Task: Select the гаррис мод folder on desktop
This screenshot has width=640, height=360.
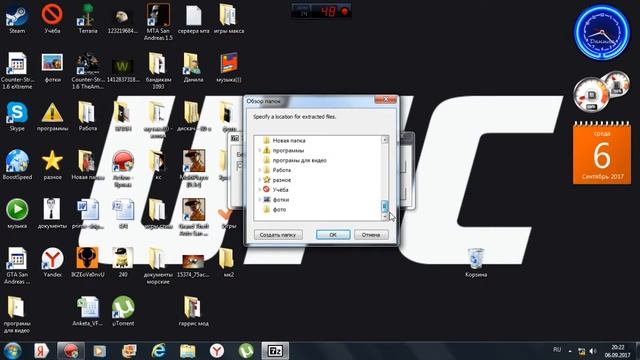Action: [193, 311]
